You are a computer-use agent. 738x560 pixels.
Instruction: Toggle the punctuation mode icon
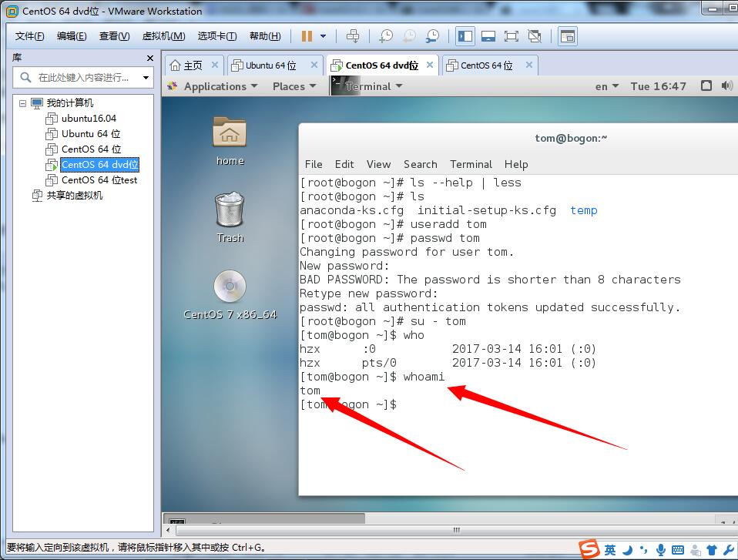coord(644,550)
